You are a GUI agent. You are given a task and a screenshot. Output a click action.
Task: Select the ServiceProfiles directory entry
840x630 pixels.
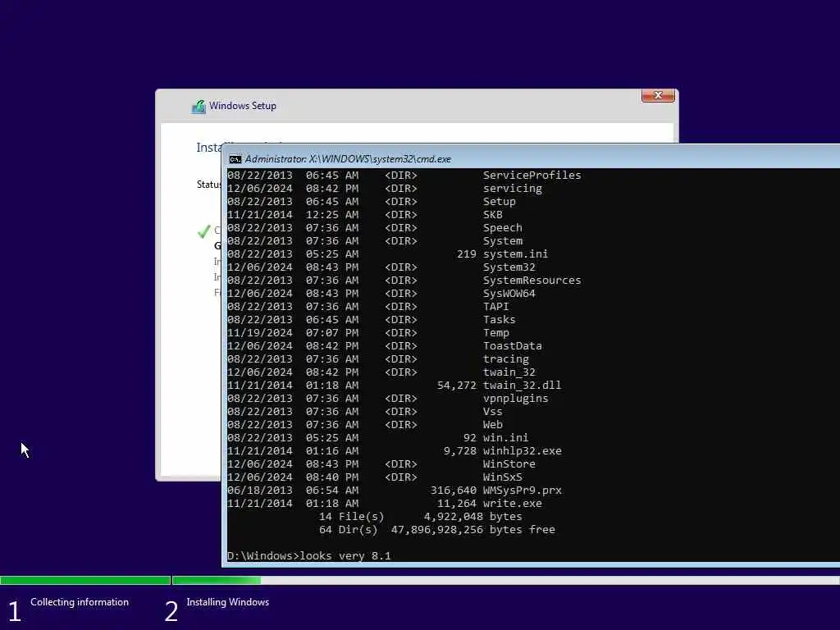(x=404, y=176)
